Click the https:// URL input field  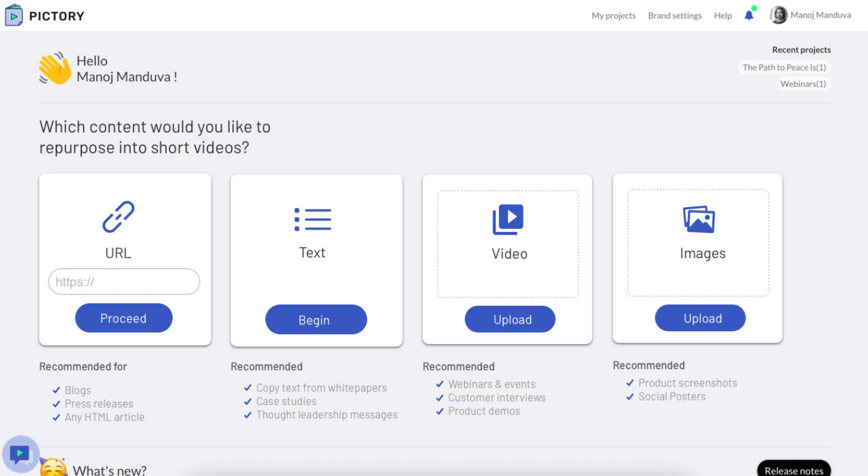(124, 282)
